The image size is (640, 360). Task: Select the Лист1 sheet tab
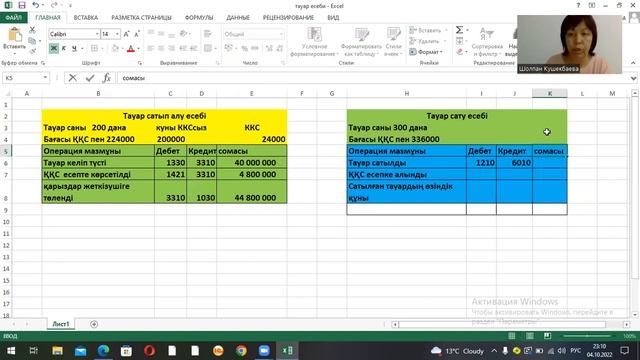coord(61,324)
